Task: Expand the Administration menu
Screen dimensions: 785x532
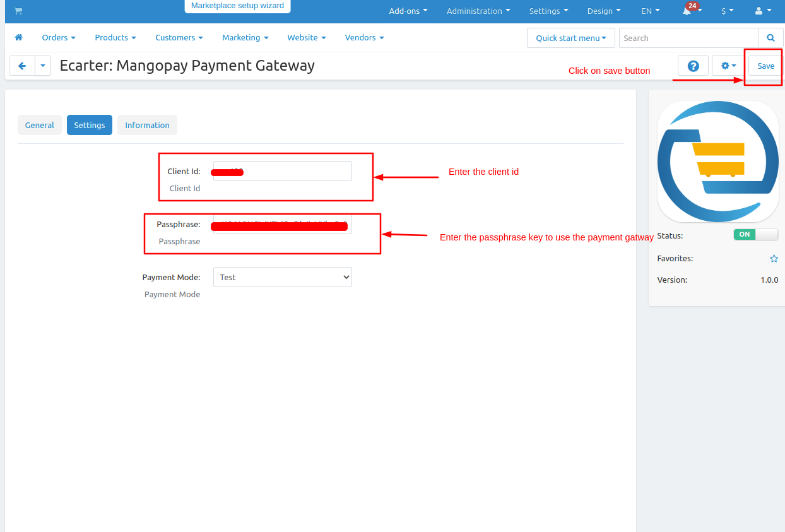Action: tap(478, 11)
